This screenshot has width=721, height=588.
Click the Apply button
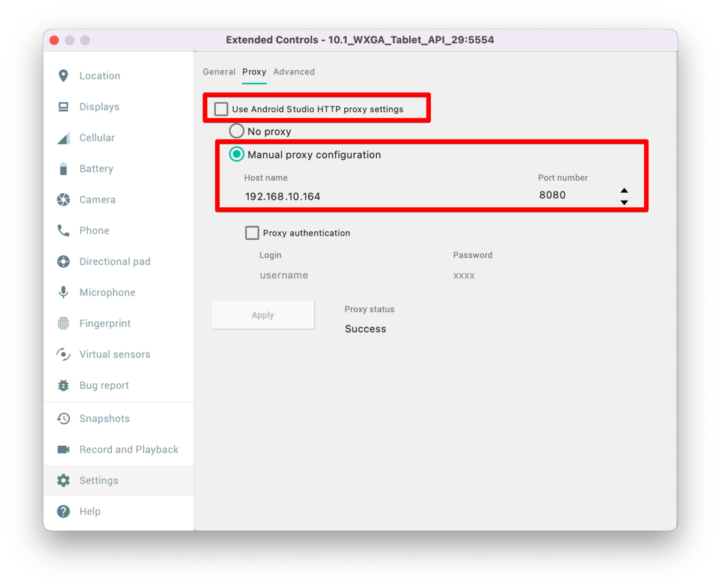[x=263, y=315]
